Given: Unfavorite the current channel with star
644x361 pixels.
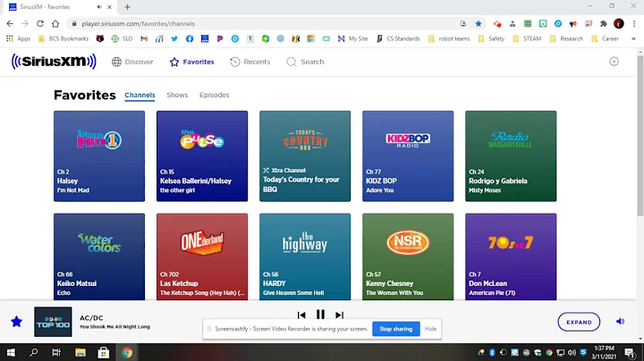Looking at the screenshot, I should pos(16,322).
